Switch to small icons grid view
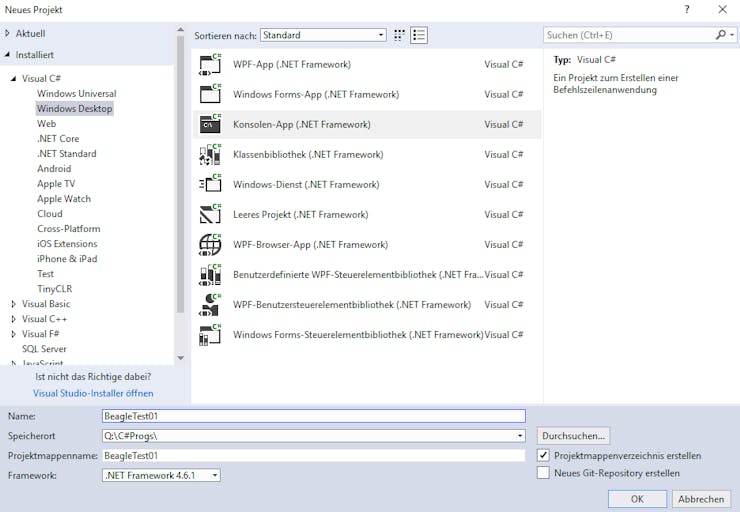 coord(399,35)
